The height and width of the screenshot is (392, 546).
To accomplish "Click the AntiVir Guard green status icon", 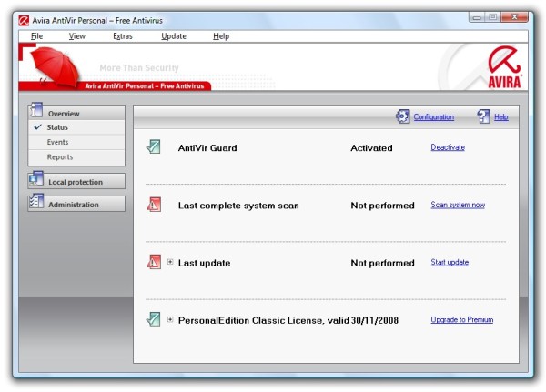I will point(154,147).
